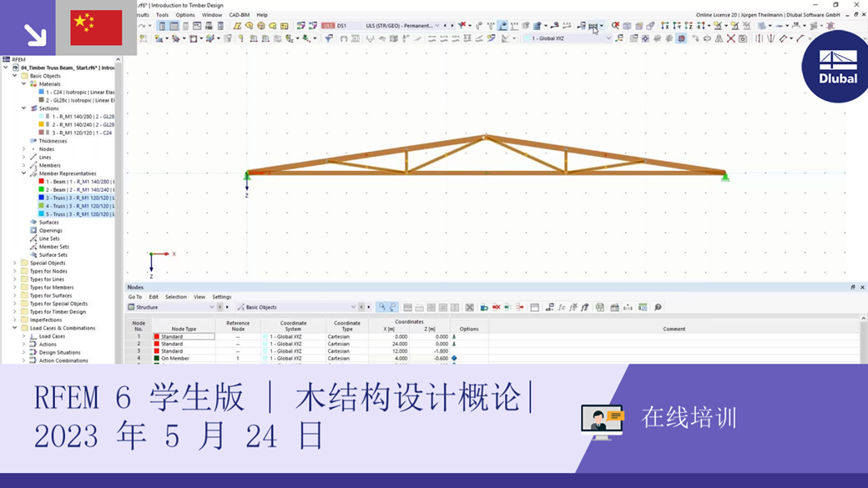
Task: Click the sync selection icon in Nodes toolbar
Action: [x=484, y=307]
